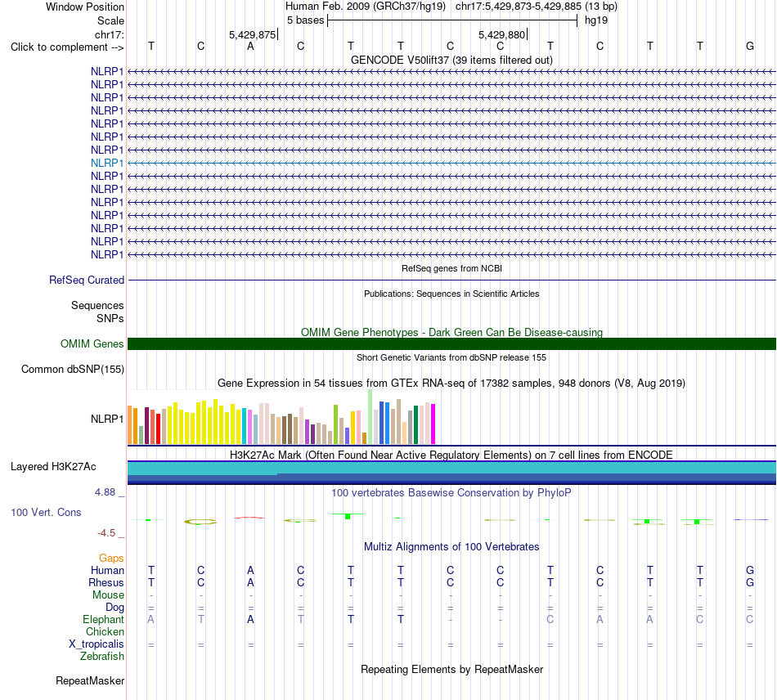The image size is (777, 700).
Task: Open the 'Multiz Alignments of 100 Vertebrates' title
Action: (451, 547)
